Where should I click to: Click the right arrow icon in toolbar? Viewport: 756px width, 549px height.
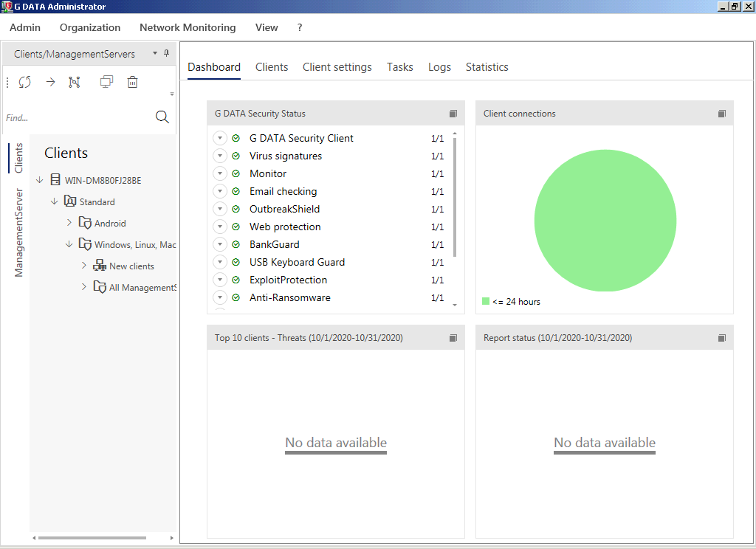[50, 82]
